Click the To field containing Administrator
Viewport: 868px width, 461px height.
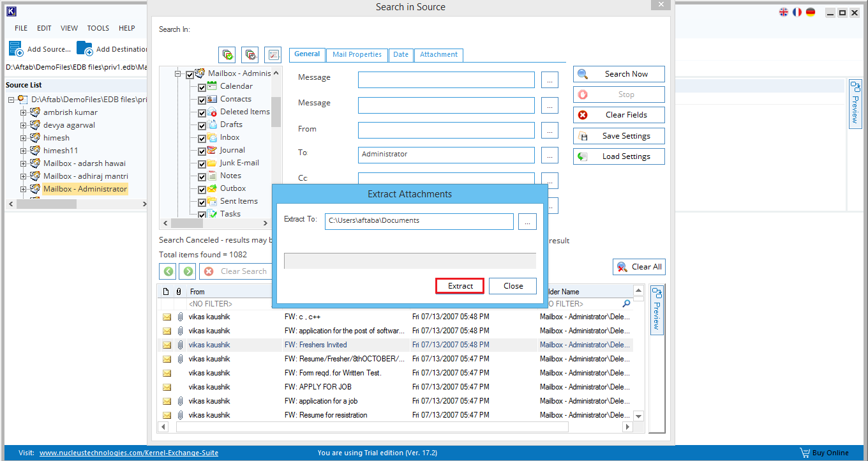tap(446, 155)
